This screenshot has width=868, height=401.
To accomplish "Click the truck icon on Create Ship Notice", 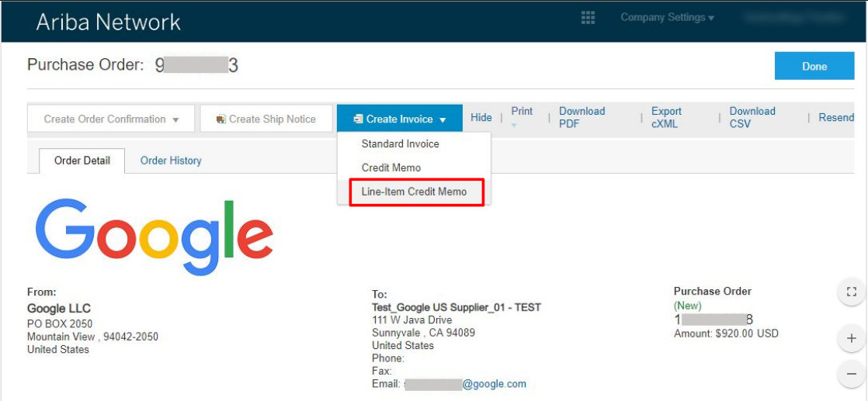I will click(x=221, y=119).
